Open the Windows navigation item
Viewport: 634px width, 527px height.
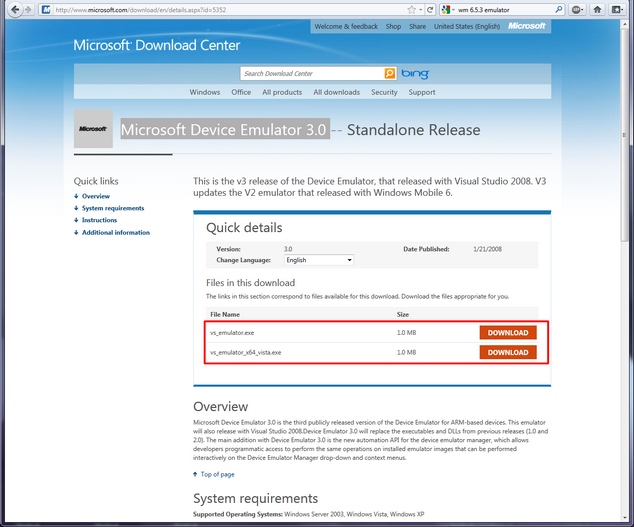click(x=205, y=92)
